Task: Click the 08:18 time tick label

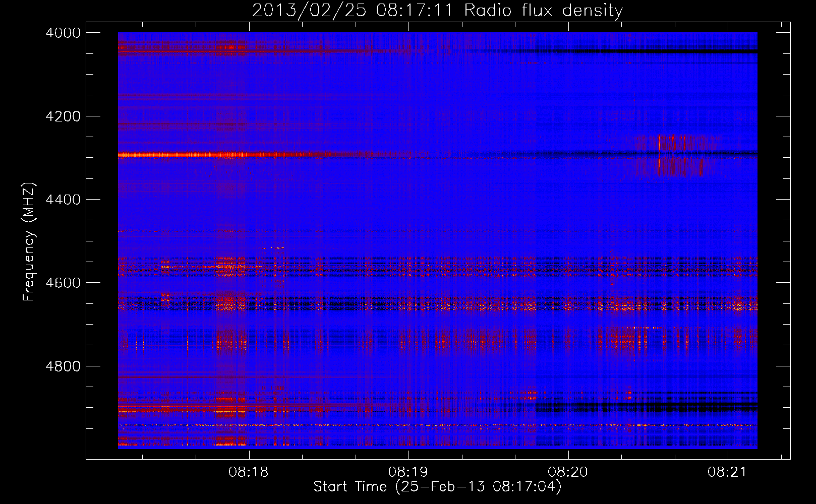Action: click(249, 472)
